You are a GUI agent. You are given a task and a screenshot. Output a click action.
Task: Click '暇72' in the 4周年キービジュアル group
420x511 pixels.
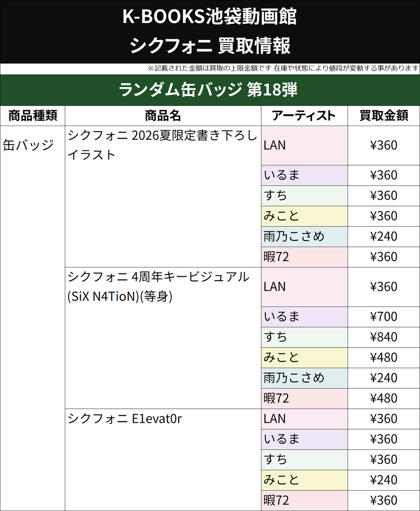pos(304,398)
